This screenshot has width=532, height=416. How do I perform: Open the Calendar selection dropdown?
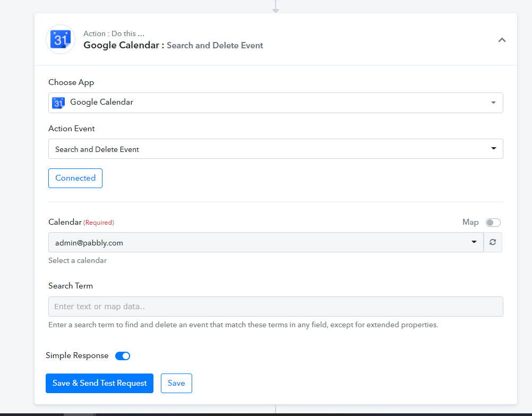265,242
